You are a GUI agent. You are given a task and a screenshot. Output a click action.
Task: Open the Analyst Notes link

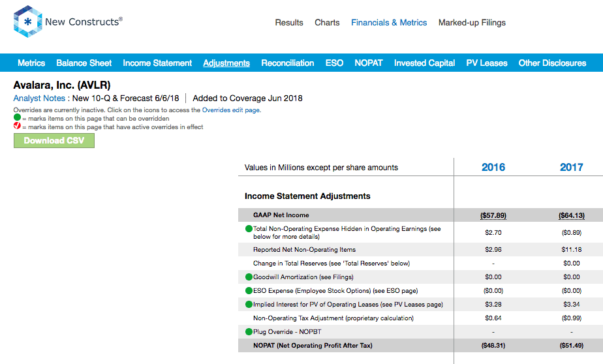pyautogui.click(x=39, y=99)
